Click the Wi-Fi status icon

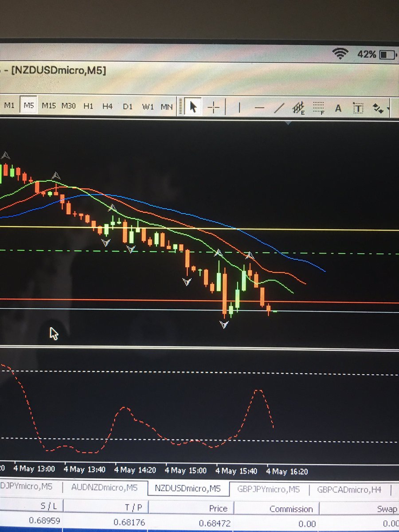click(340, 54)
